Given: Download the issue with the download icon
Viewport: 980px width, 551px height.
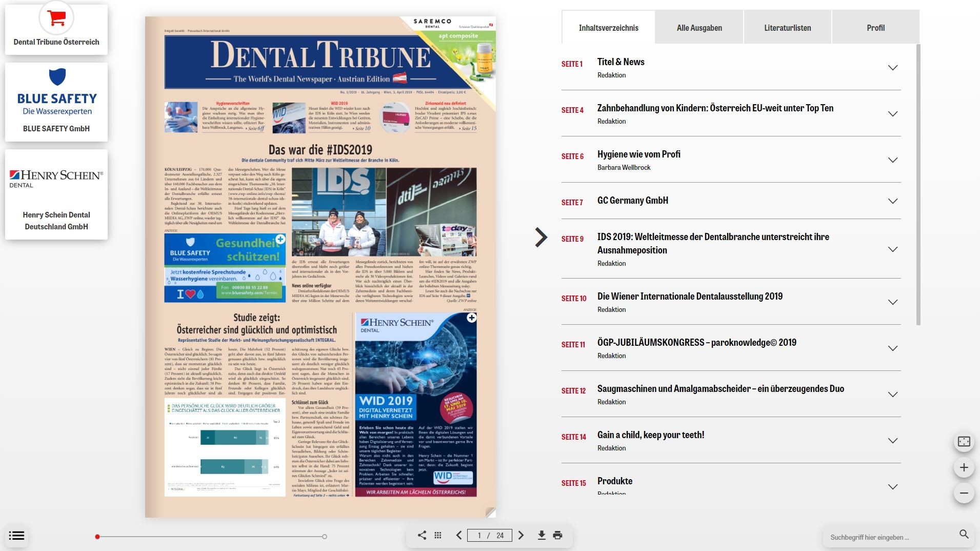Looking at the screenshot, I should point(542,535).
